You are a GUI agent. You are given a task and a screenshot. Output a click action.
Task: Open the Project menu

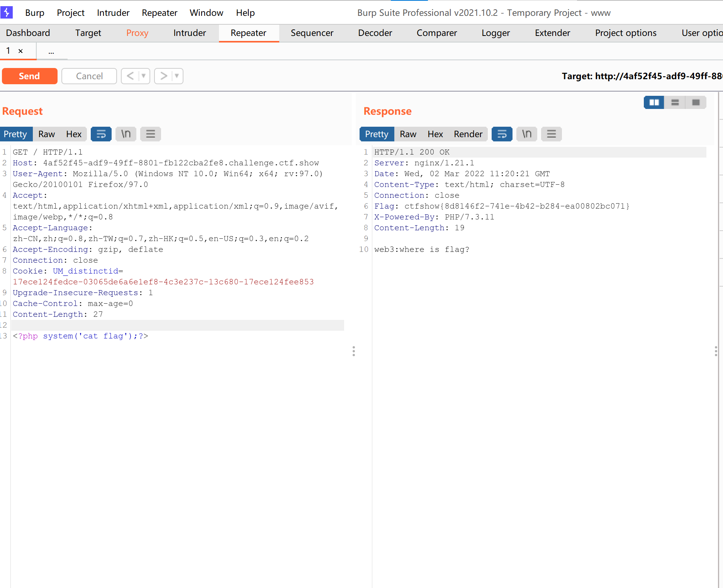pyautogui.click(x=71, y=13)
